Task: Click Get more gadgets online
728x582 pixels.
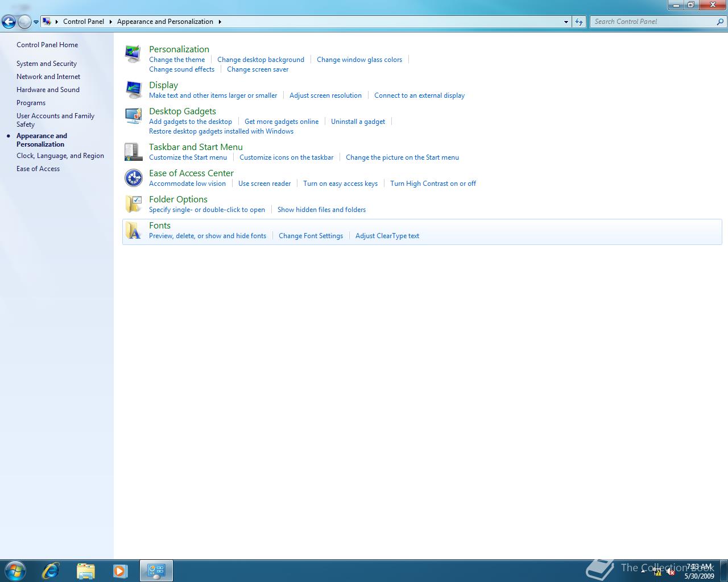Action: click(x=282, y=122)
